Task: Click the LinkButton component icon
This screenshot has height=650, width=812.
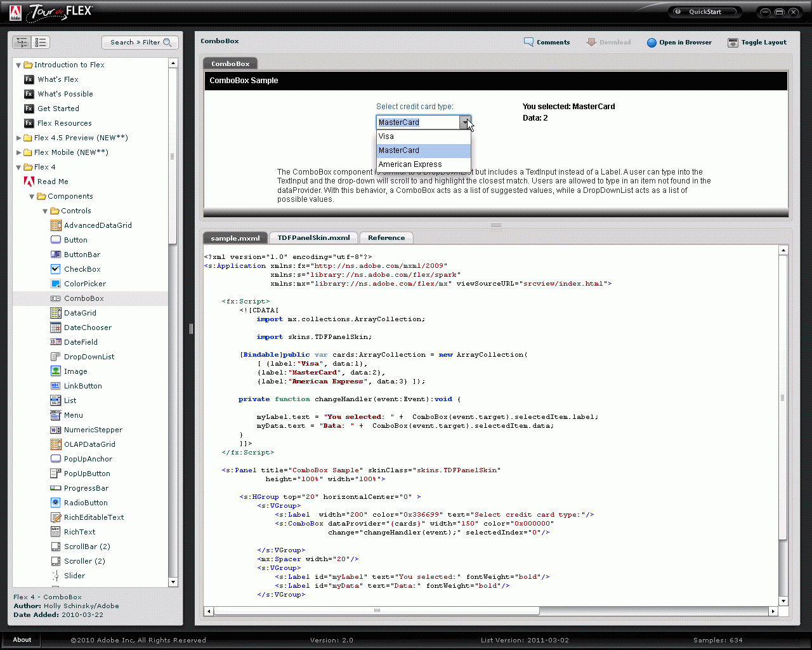Action: [x=56, y=386]
